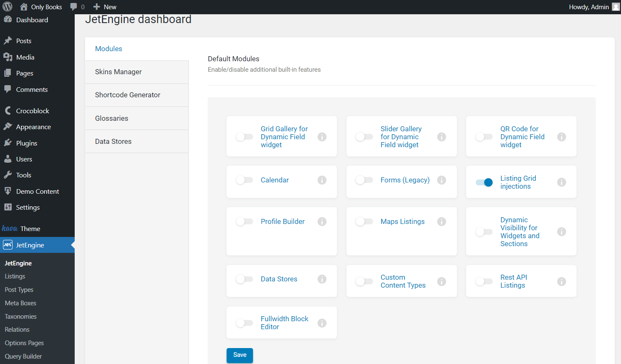Click the Media icon in sidebar
This screenshot has height=364, width=621.
(x=8, y=57)
